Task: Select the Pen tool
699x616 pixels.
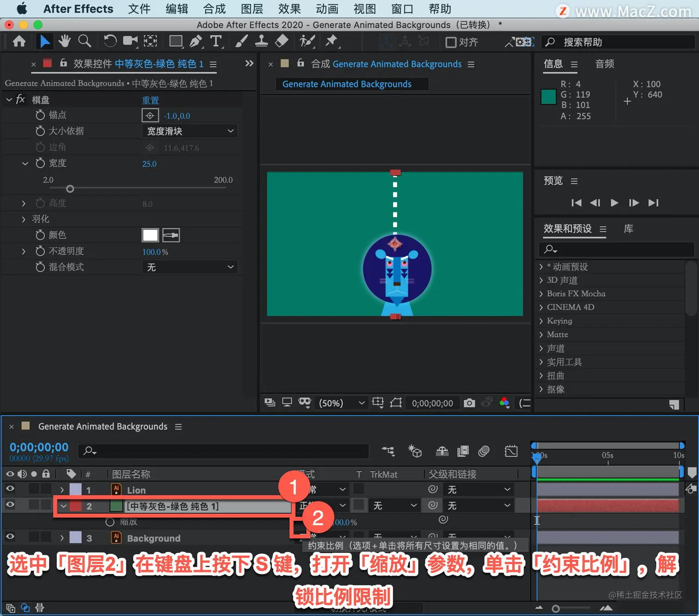Action: pyautogui.click(x=196, y=42)
